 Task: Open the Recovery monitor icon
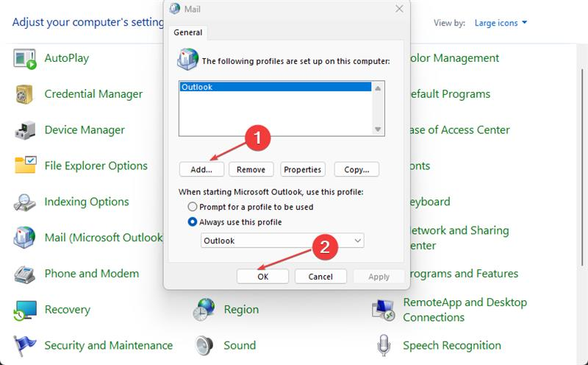[25, 310]
